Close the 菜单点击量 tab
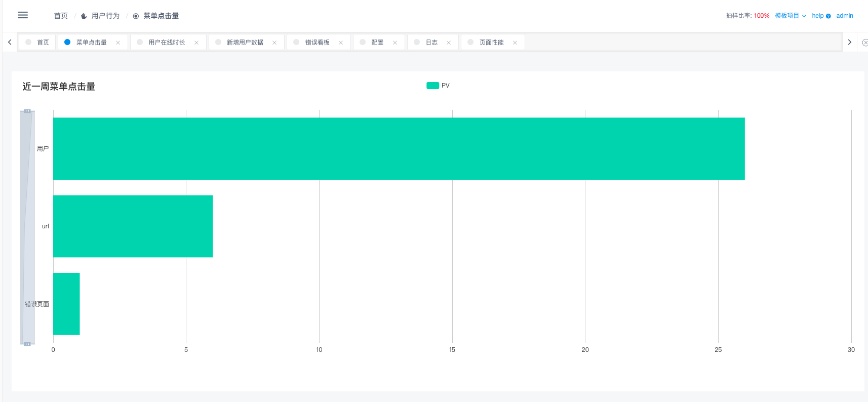The width and height of the screenshot is (868, 402). point(118,43)
